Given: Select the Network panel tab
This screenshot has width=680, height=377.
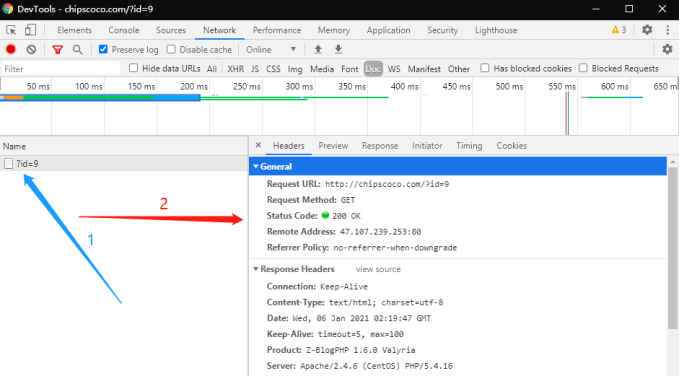Looking at the screenshot, I should coord(219,30).
